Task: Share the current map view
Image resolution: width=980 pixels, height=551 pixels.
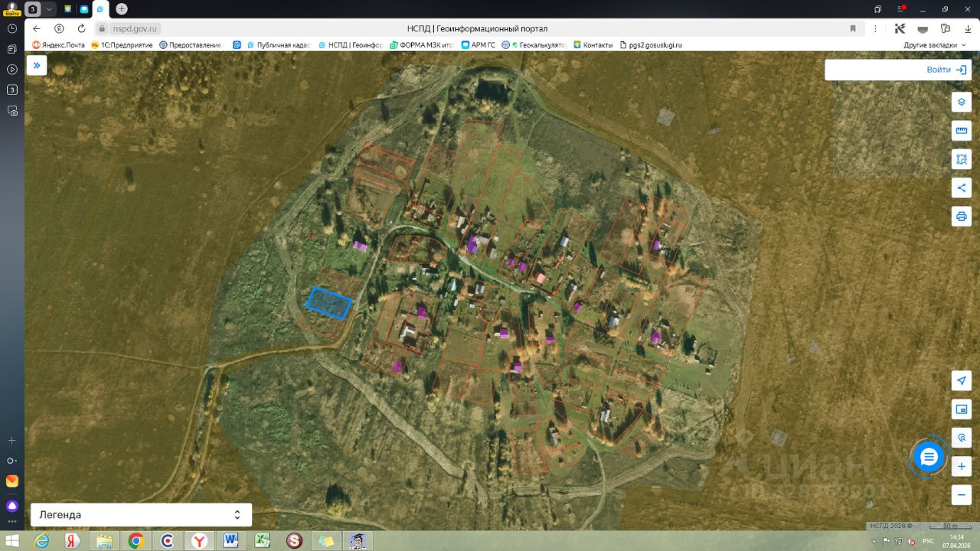Action: [x=962, y=187]
